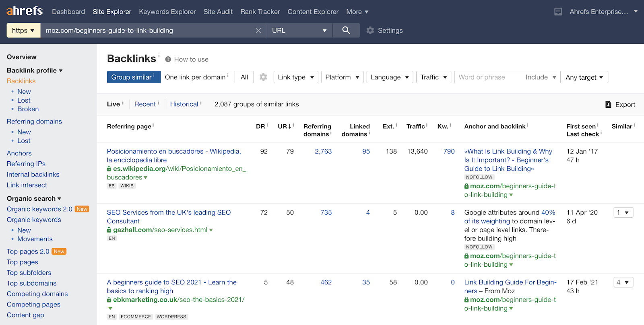Open the Any target dropdown

point(584,77)
